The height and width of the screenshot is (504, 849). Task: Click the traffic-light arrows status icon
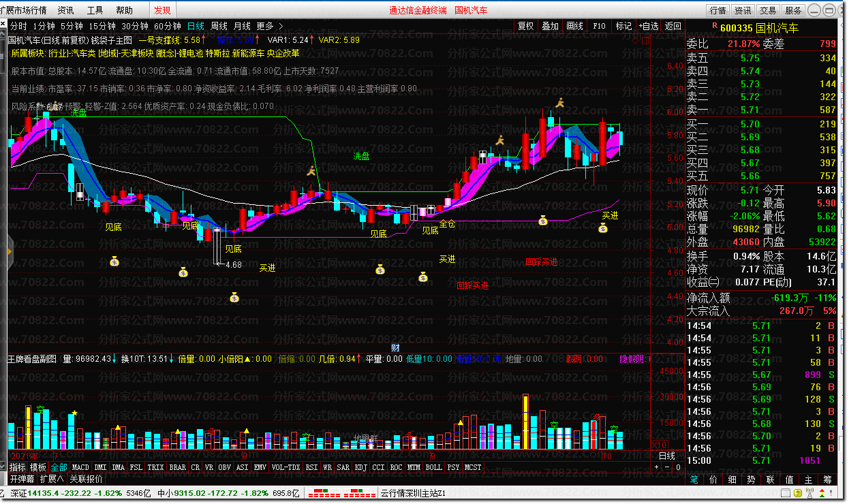click(822, 493)
